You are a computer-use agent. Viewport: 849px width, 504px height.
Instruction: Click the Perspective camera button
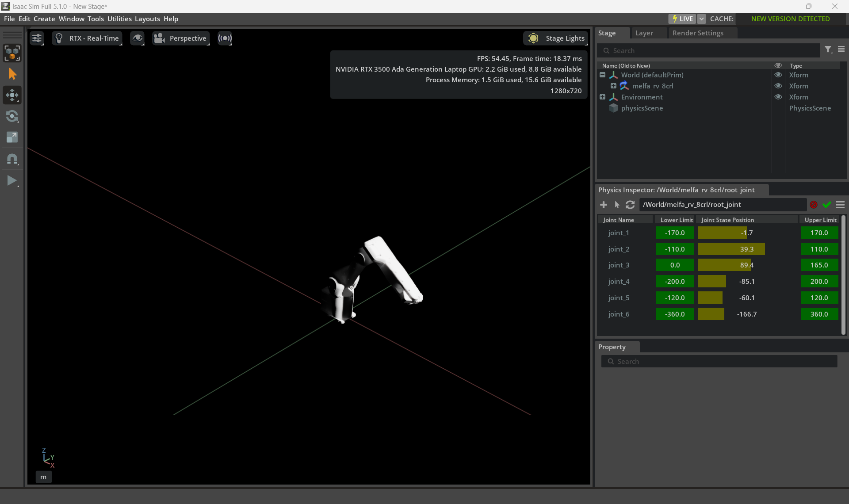tap(180, 38)
